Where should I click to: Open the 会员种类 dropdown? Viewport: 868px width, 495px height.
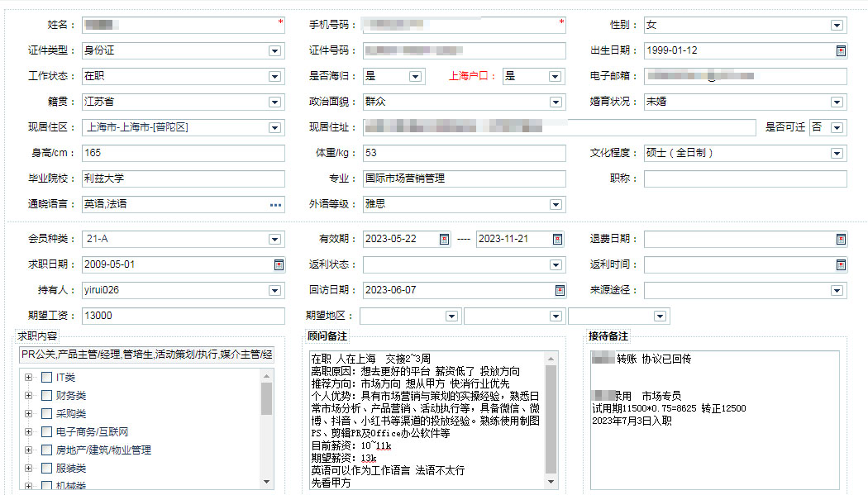tap(274, 240)
